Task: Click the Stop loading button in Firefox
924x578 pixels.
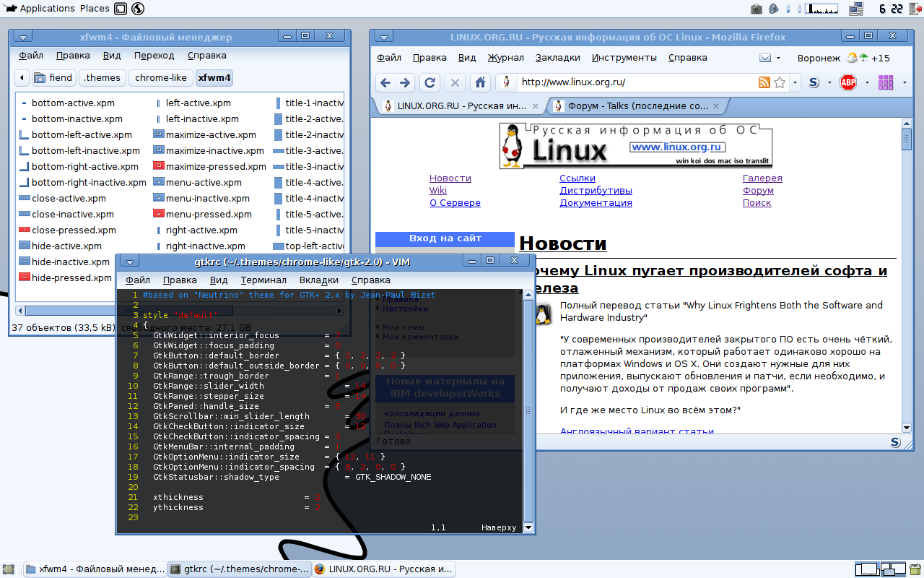Action: pyautogui.click(x=455, y=82)
